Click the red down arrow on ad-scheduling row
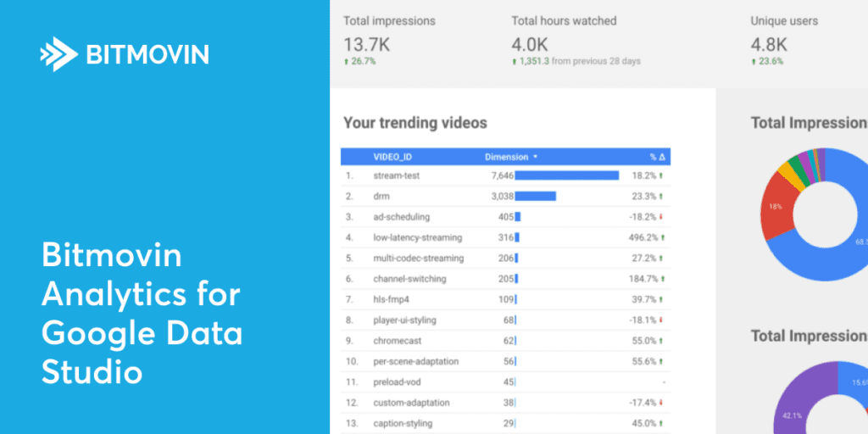The width and height of the screenshot is (868, 434). 661,217
